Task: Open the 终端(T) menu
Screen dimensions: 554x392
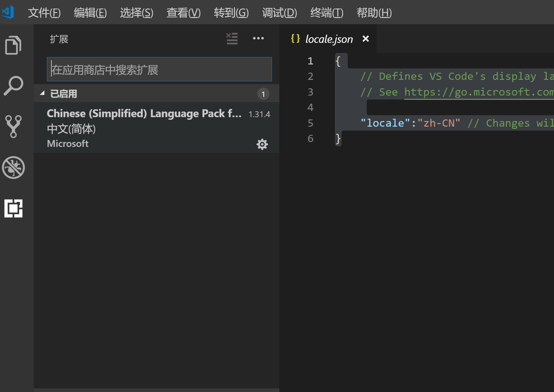Action: tap(327, 13)
